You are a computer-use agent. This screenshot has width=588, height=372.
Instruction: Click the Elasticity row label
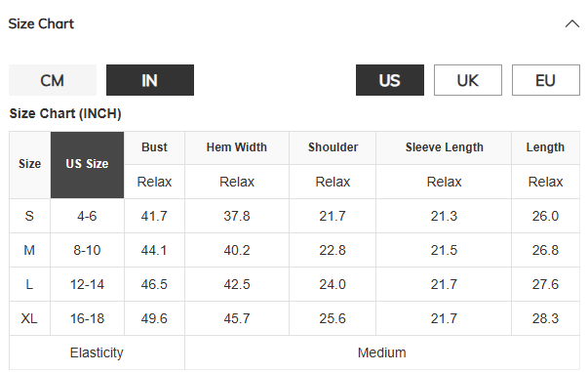click(x=97, y=352)
